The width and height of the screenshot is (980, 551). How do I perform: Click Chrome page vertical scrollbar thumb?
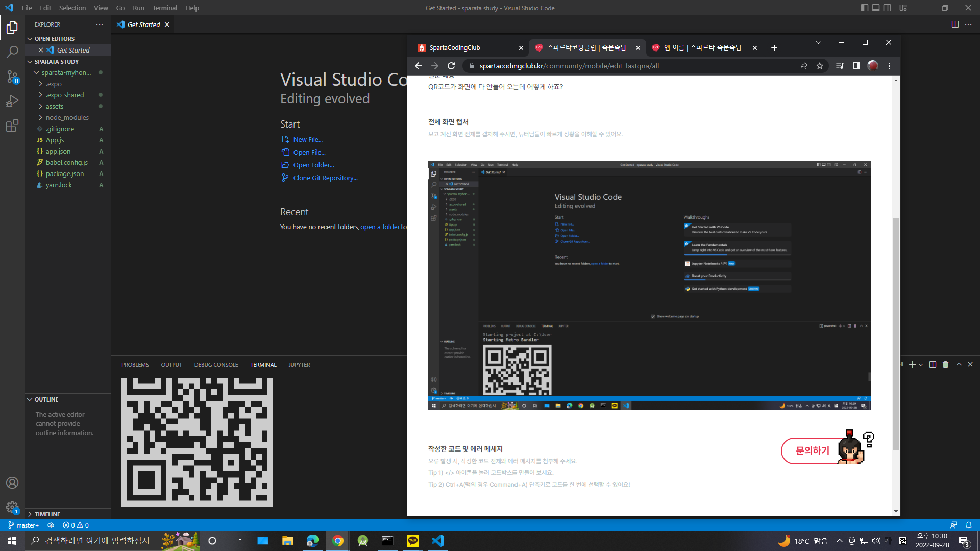point(896,334)
